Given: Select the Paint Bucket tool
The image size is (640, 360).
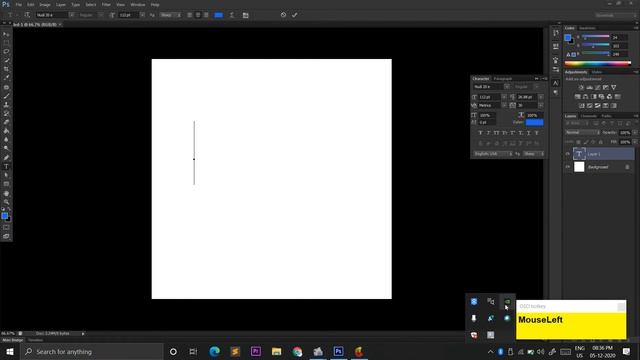Looking at the screenshot, I should coord(6,131).
